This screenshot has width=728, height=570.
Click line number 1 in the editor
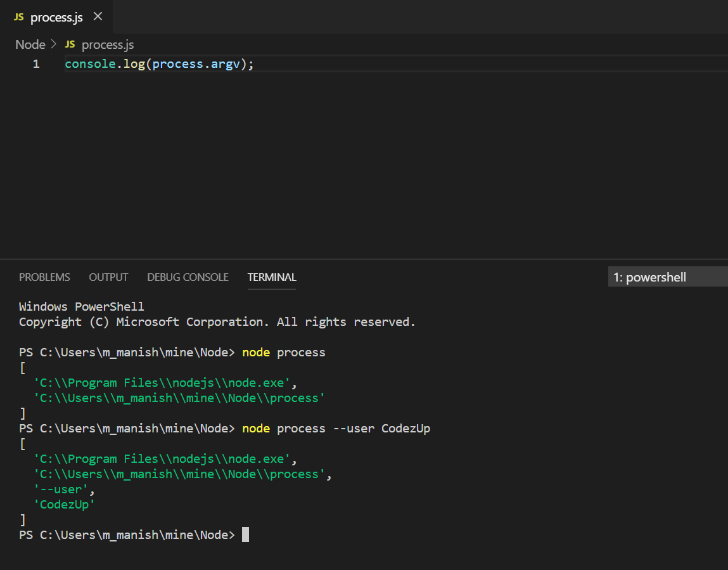(36, 63)
